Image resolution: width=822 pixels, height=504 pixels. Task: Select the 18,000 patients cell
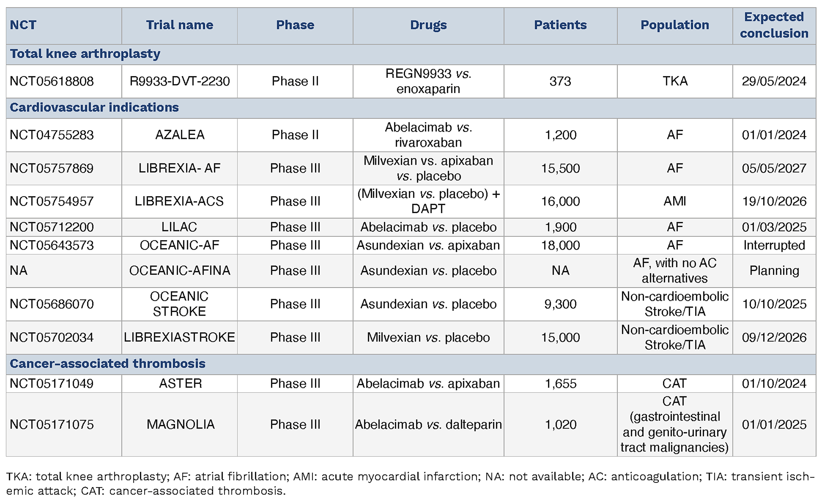click(560, 245)
